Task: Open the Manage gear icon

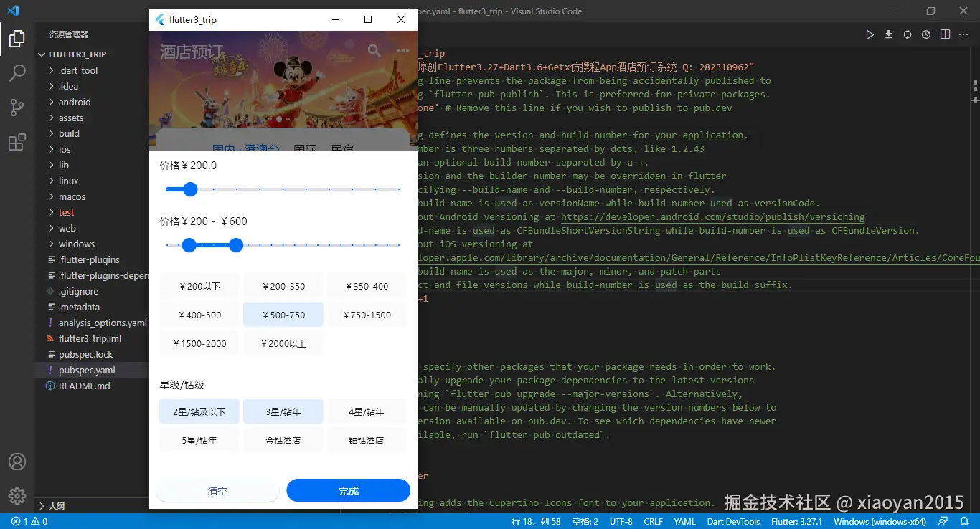Action: pyautogui.click(x=17, y=495)
